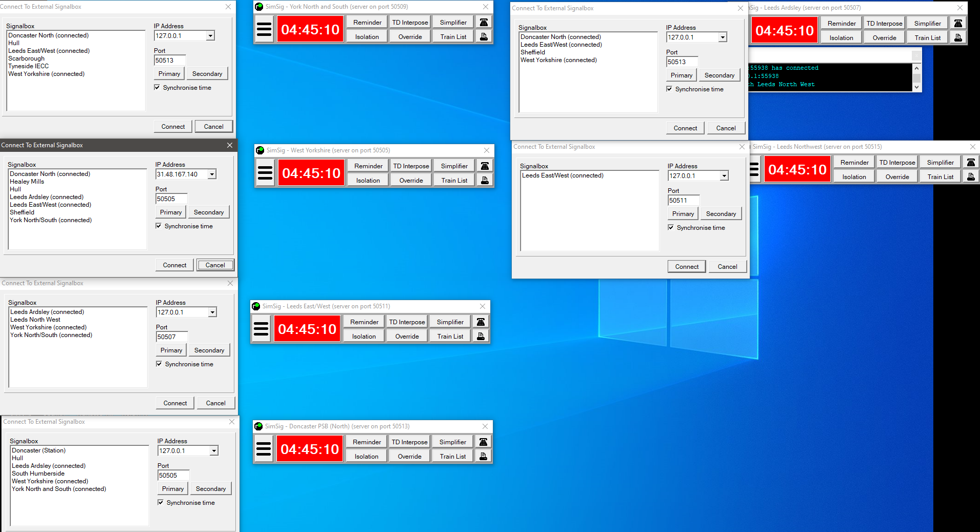This screenshot has height=532, width=980.
Task: Click Train List in Leeds Northwest window
Action: click(x=941, y=176)
